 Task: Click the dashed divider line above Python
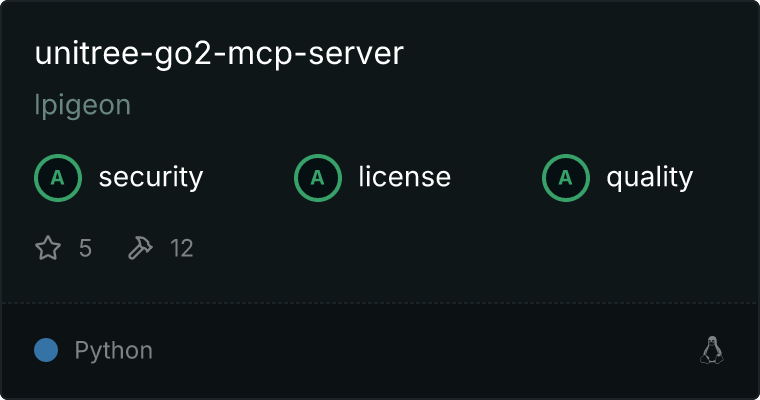(x=380, y=303)
